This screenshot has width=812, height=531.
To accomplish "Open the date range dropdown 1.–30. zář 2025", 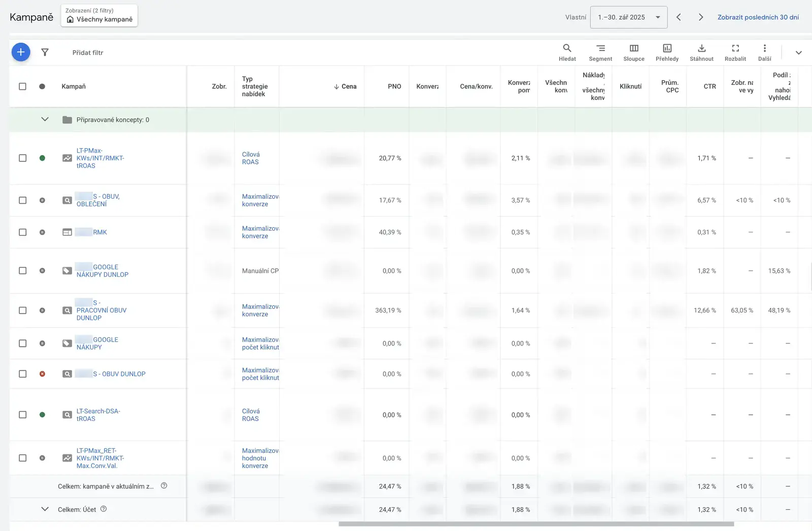I will click(x=628, y=17).
